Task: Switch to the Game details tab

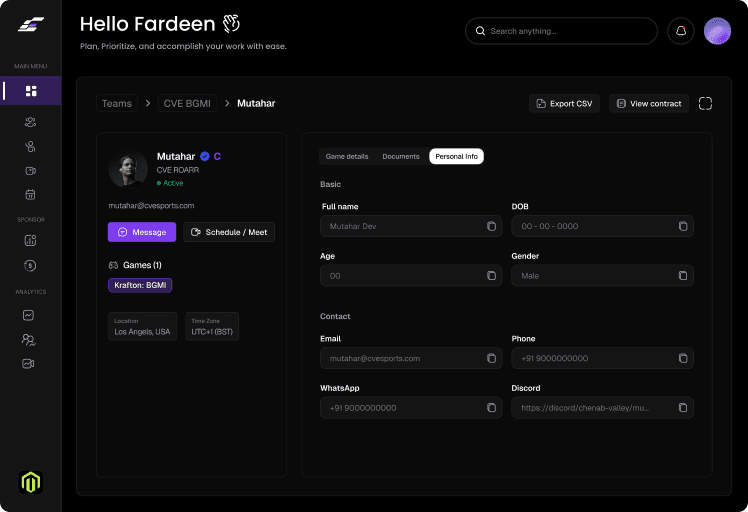Action: click(x=347, y=157)
